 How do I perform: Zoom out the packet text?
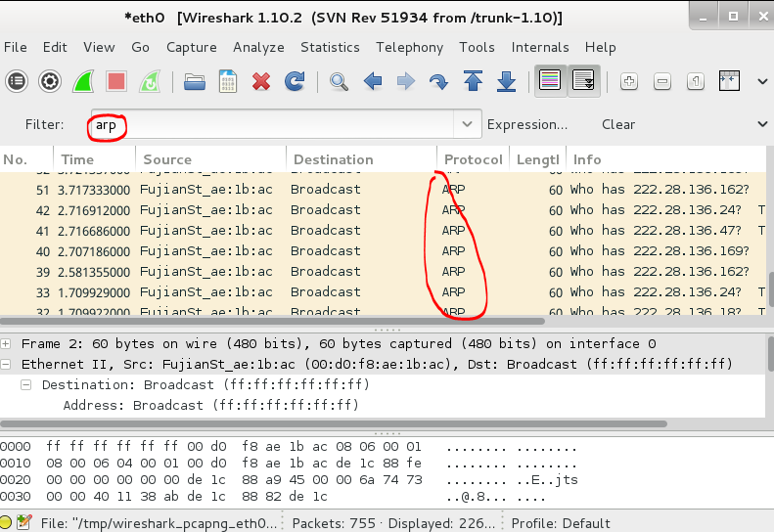tap(661, 81)
